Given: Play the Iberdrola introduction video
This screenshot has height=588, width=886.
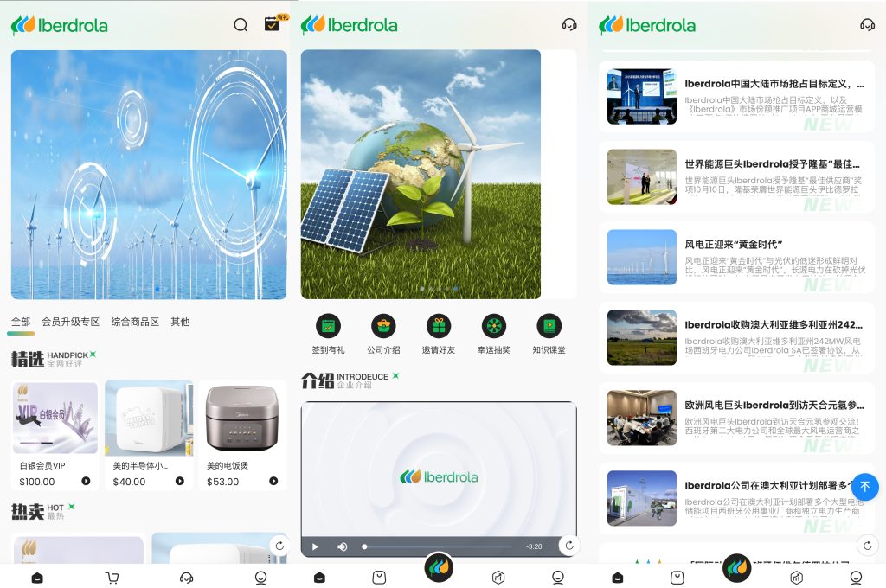Looking at the screenshot, I should point(315,546).
